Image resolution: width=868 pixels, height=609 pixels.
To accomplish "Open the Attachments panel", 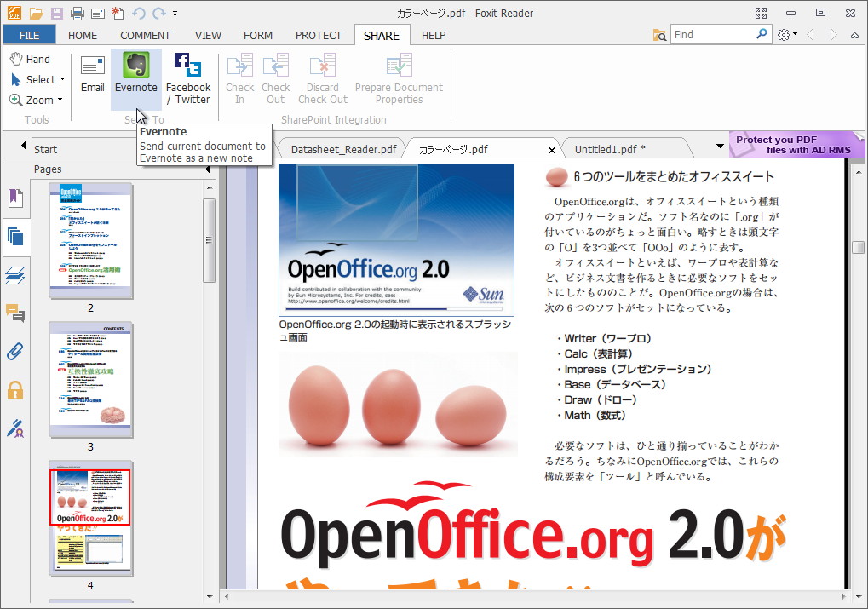I will (x=16, y=351).
